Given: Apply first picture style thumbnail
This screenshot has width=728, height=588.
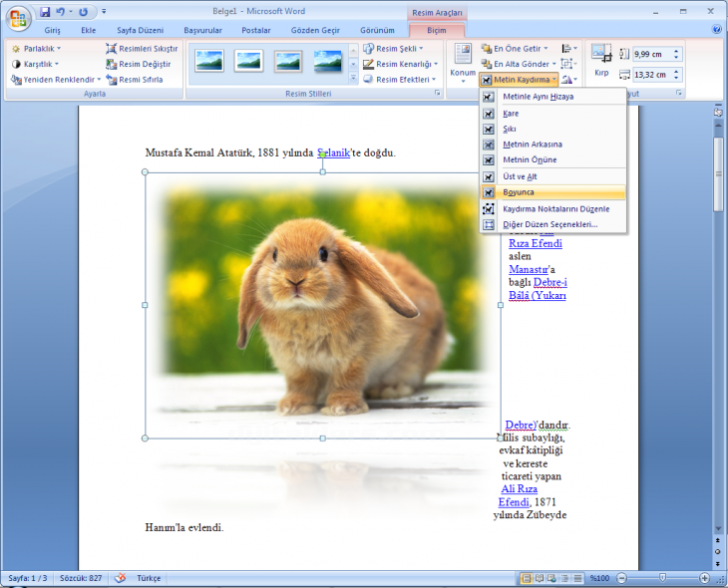Looking at the screenshot, I should coord(209,61).
